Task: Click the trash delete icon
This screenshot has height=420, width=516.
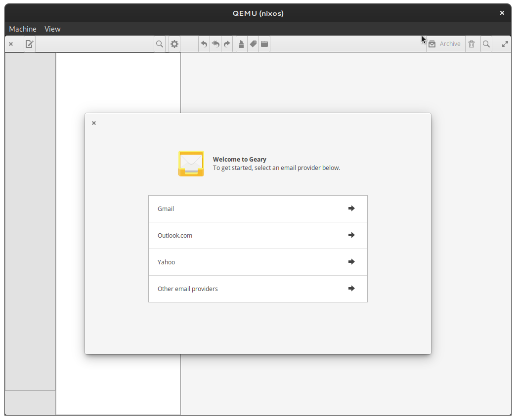Action: coord(472,44)
